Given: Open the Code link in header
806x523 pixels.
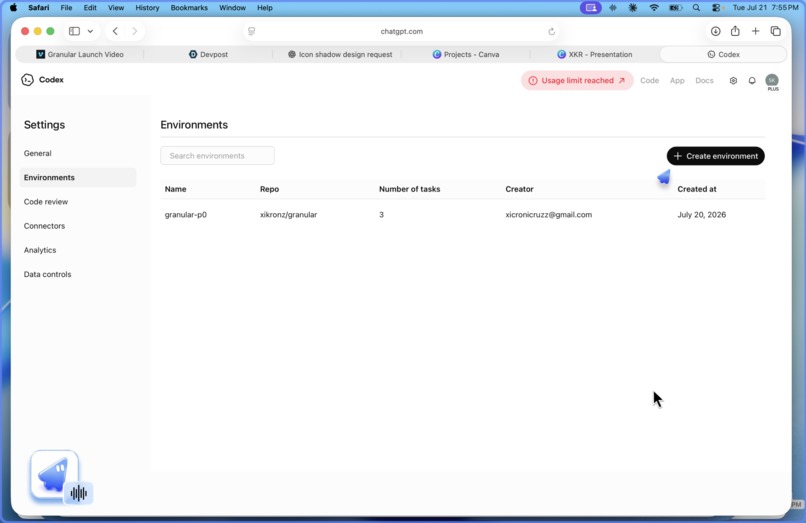Looking at the screenshot, I should [x=649, y=81].
